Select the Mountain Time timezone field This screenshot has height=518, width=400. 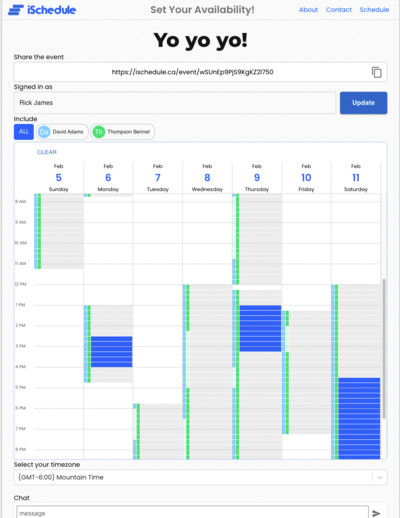200,477
